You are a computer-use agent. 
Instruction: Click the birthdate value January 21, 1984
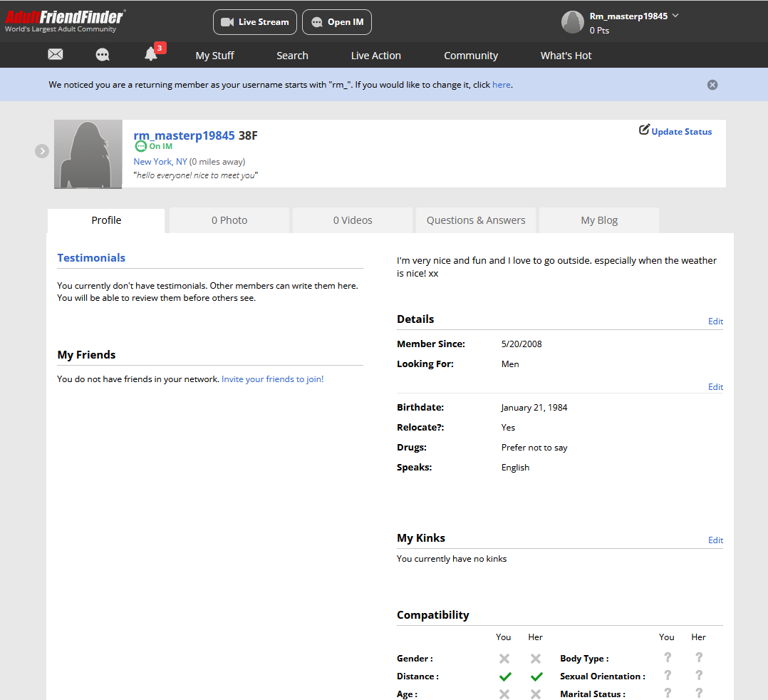(534, 407)
